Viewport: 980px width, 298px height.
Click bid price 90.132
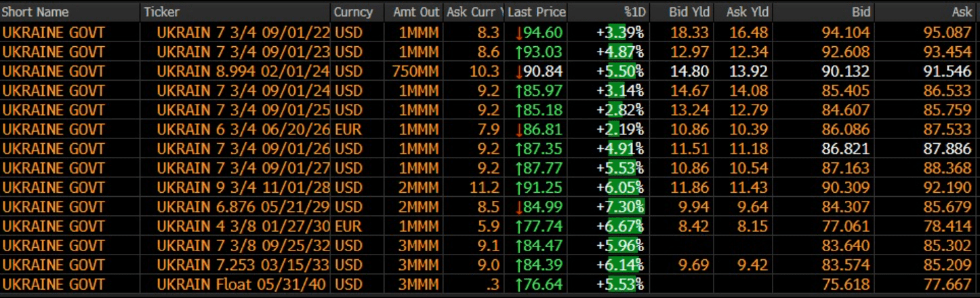pos(847,71)
